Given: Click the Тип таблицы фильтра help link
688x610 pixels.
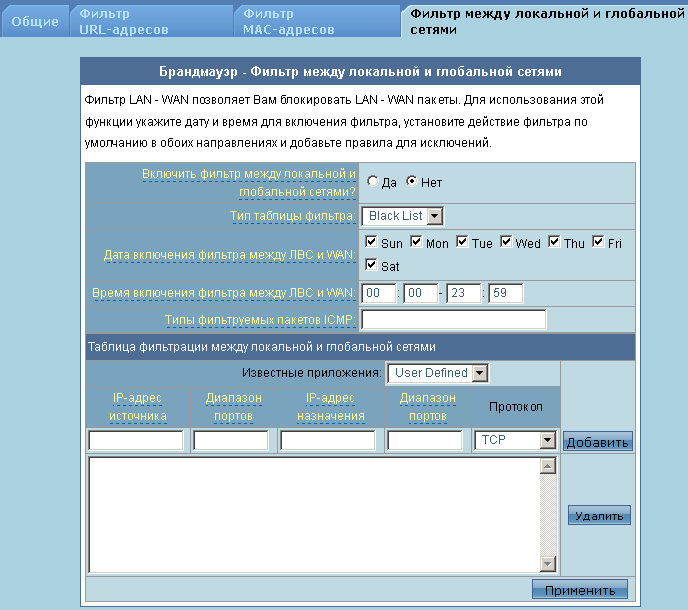Looking at the screenshot, I should pos(293,216).
